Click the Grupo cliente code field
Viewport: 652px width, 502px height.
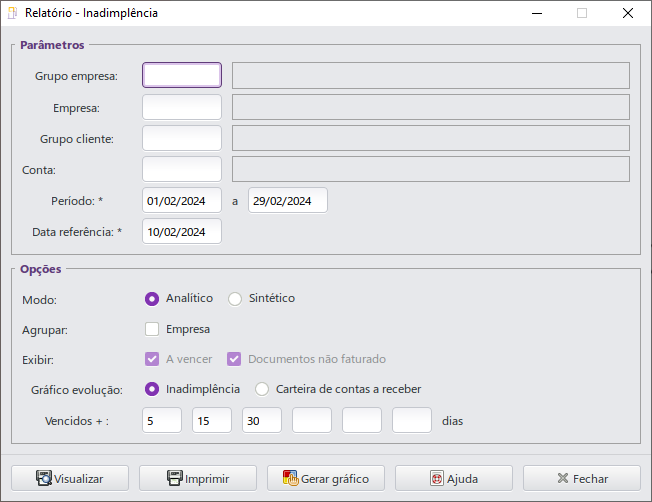coord(182,138)
